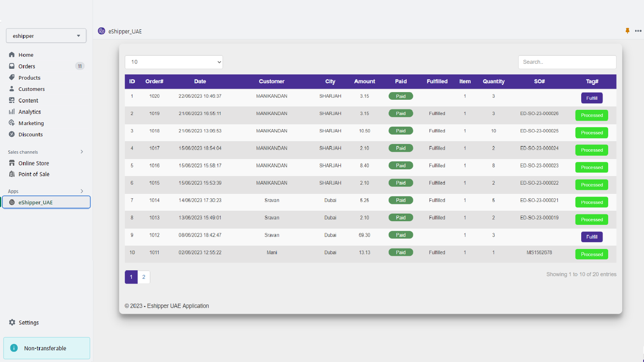
Task: Click date cell 22/06/2023 10:46:37
Action: pyautogui.click(x=200, y=96)
